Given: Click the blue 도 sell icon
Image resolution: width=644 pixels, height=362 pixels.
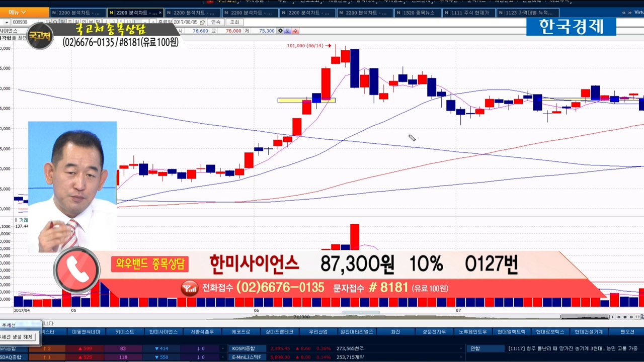Looking at the screenshot, I should [288, 31].
